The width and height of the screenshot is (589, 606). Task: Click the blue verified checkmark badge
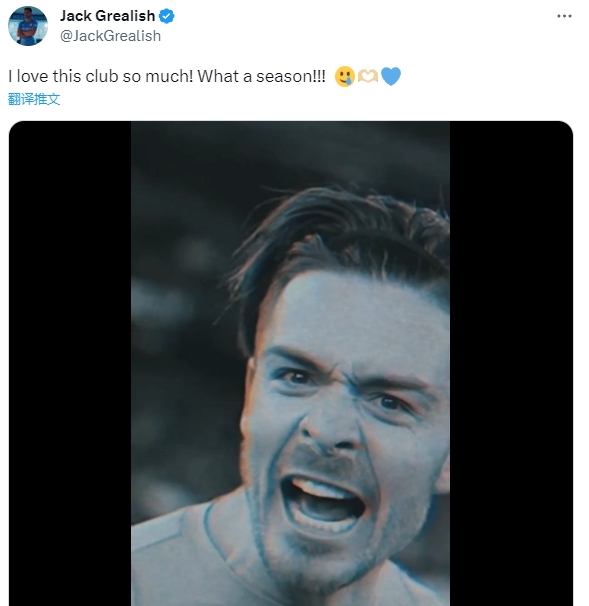[167, 16]
